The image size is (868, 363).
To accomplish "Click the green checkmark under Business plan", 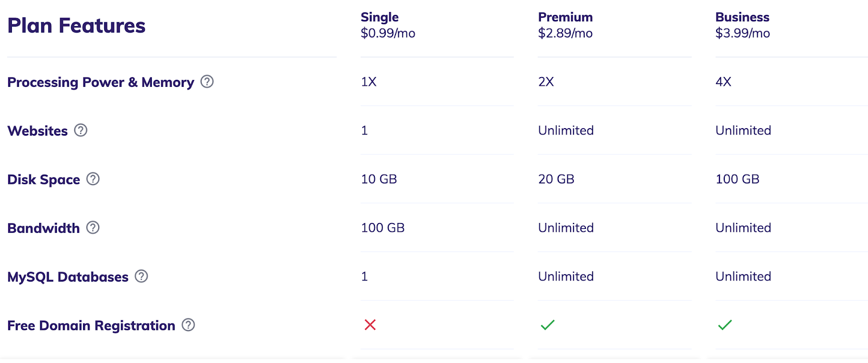I will coord(725,325).
